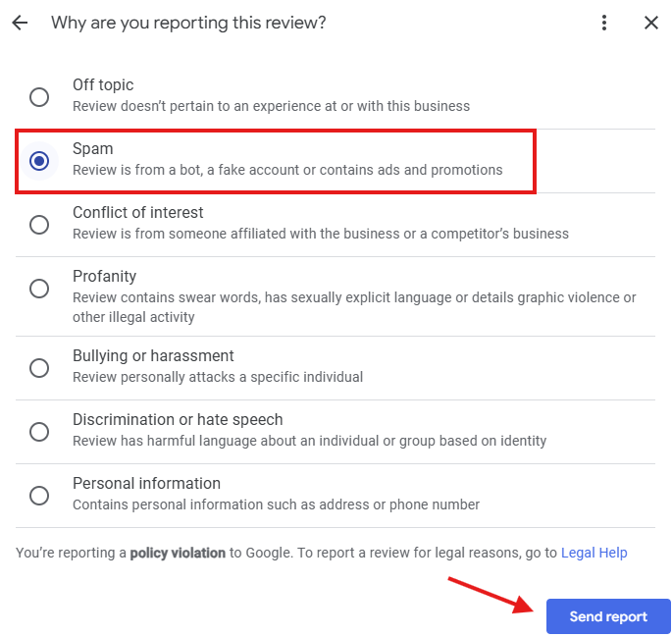The height and width of the screenshot is (637, 672).
Task: Select the Profanity radio button
Action: pos(39,288)
